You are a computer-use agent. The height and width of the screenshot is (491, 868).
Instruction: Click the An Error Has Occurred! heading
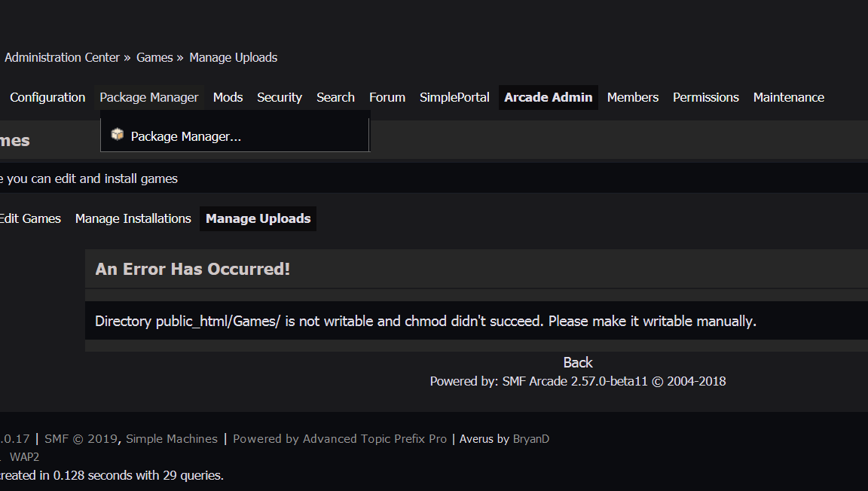[x=193, y=269]
